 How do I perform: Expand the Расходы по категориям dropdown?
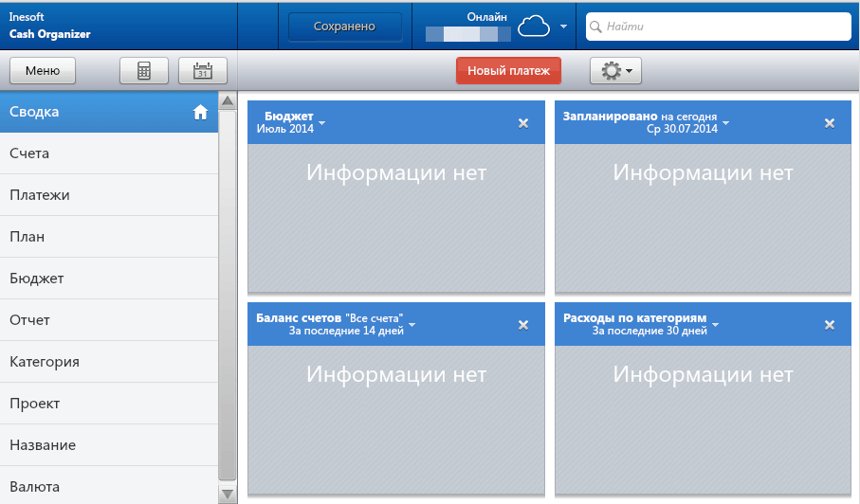coord(715,325)
